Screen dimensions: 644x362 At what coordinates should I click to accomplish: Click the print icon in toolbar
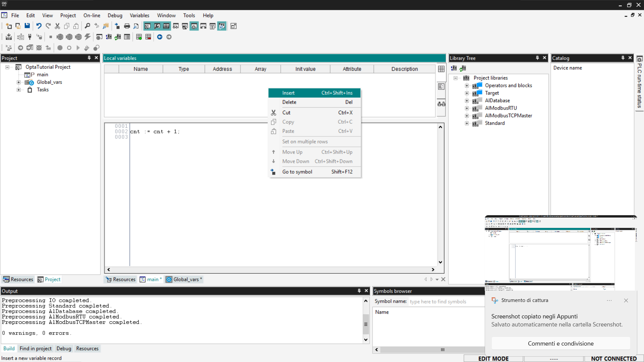[127, 26]
